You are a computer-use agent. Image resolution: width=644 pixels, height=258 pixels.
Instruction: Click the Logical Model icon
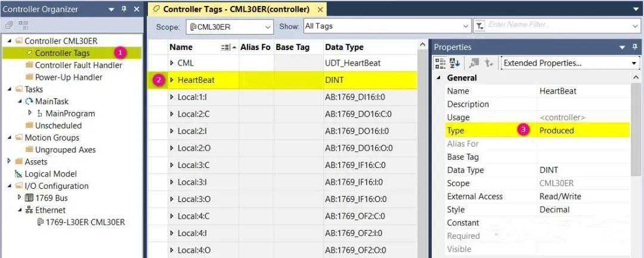click(x=18, y=174)
